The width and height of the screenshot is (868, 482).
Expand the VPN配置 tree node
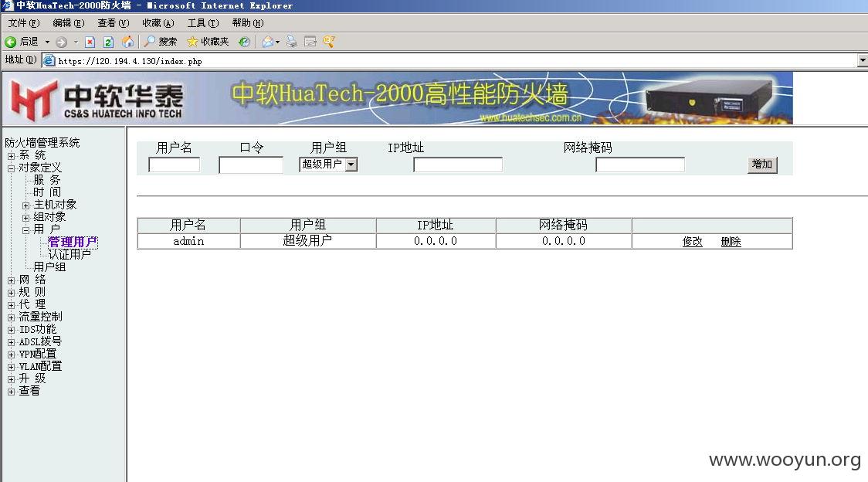(x=11, y=355)
